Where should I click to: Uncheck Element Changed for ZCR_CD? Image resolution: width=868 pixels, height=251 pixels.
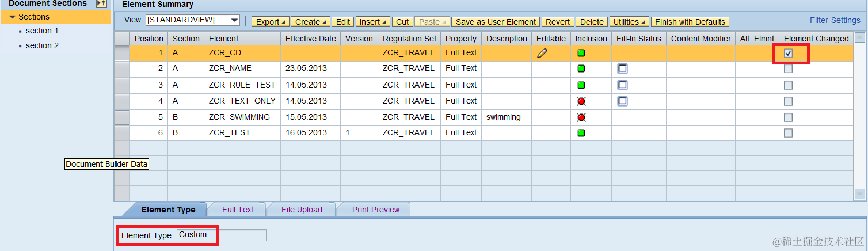(788, 53)
